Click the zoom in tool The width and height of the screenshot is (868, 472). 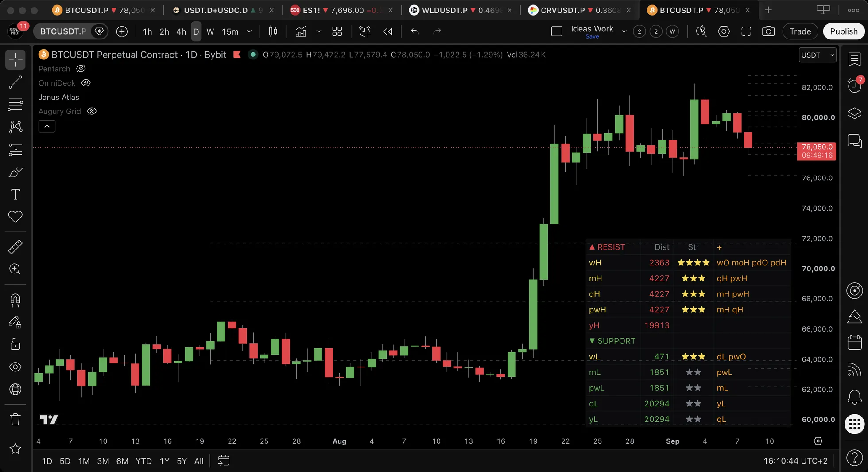click(15, 269)
